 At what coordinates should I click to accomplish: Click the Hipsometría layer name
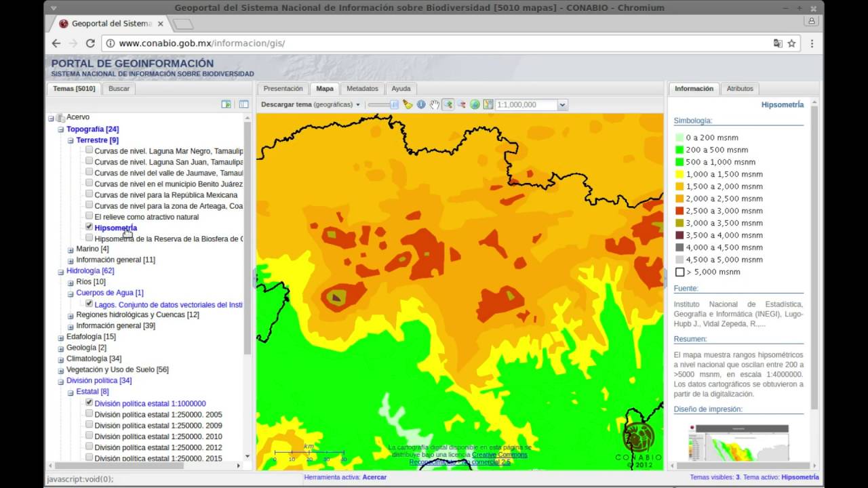pos(116,228)
